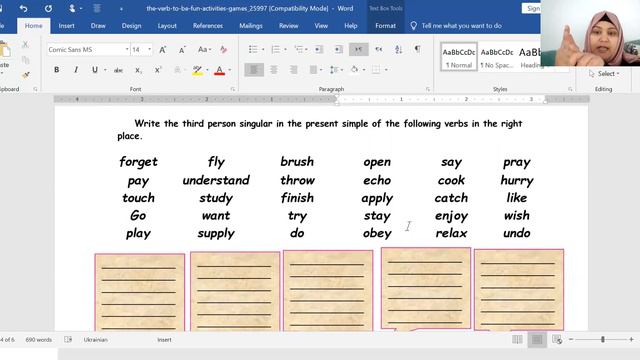Click Decrease Indent icon
The width and height of the screenshot is (640, 360).
pos(319,49)
